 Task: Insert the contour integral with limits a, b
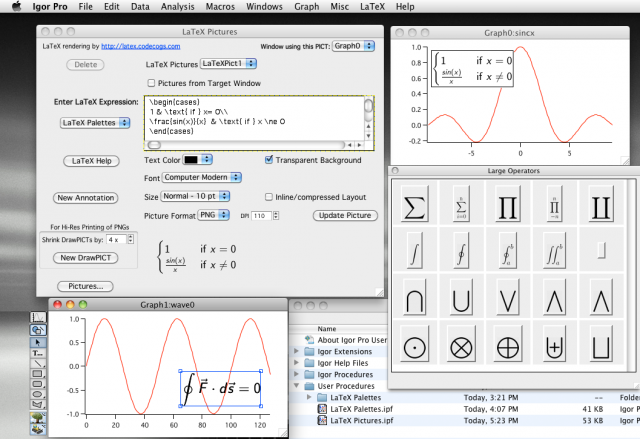[508, 250]
